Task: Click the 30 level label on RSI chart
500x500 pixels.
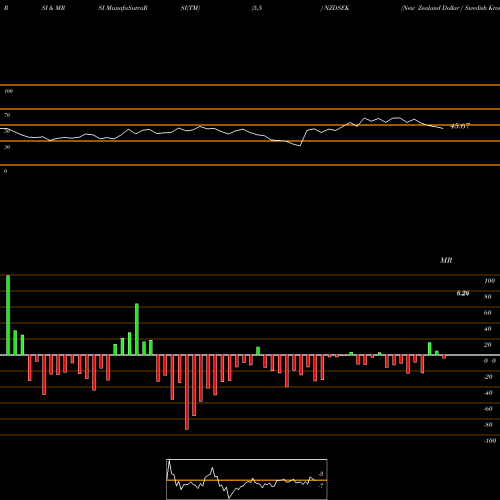Action: (7, 147)
